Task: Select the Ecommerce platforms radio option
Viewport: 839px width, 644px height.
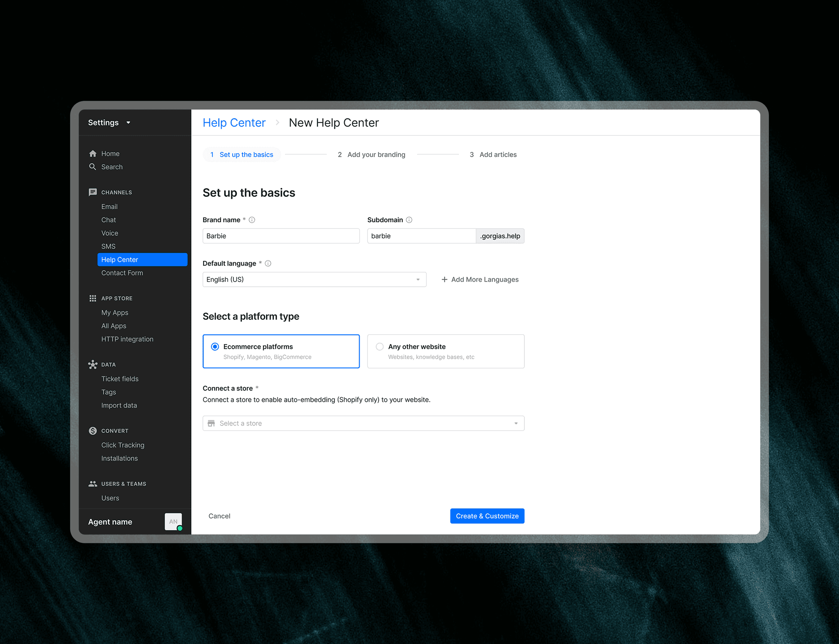Action: tap(215, 347)
